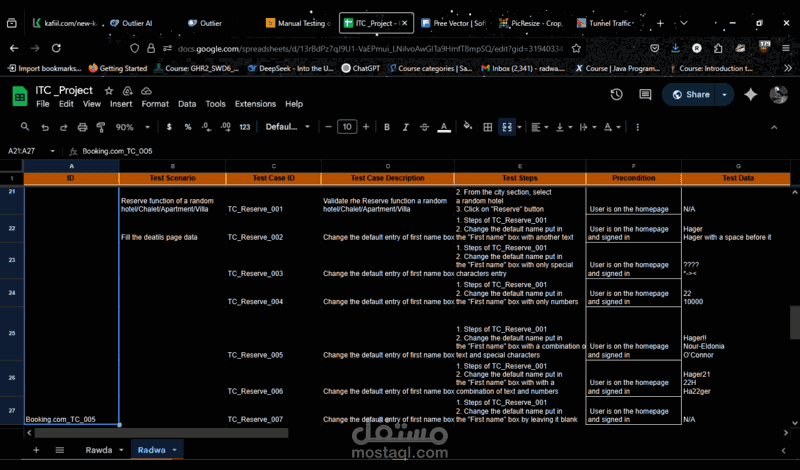Toggle italic formatting
The height and width of the screenshot is (470, 800).
point(406,127)
